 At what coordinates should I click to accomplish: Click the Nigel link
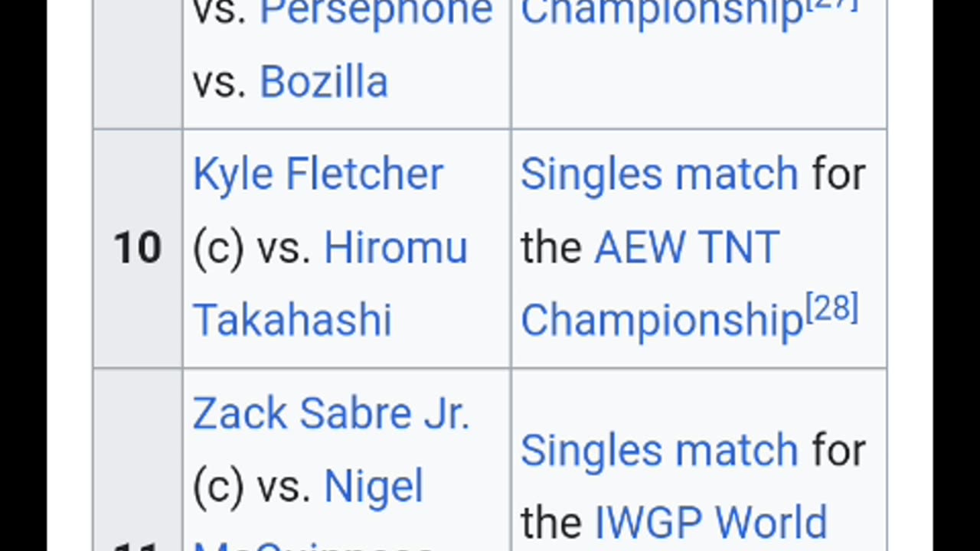click(373, 487)
